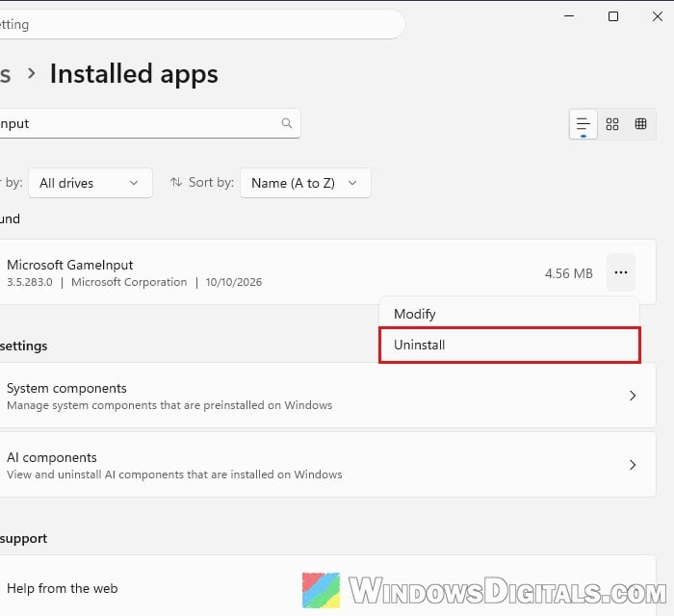Viewport: 674px width, 616px height.
Task: Switch to list view layout icon
Action: 583,124
